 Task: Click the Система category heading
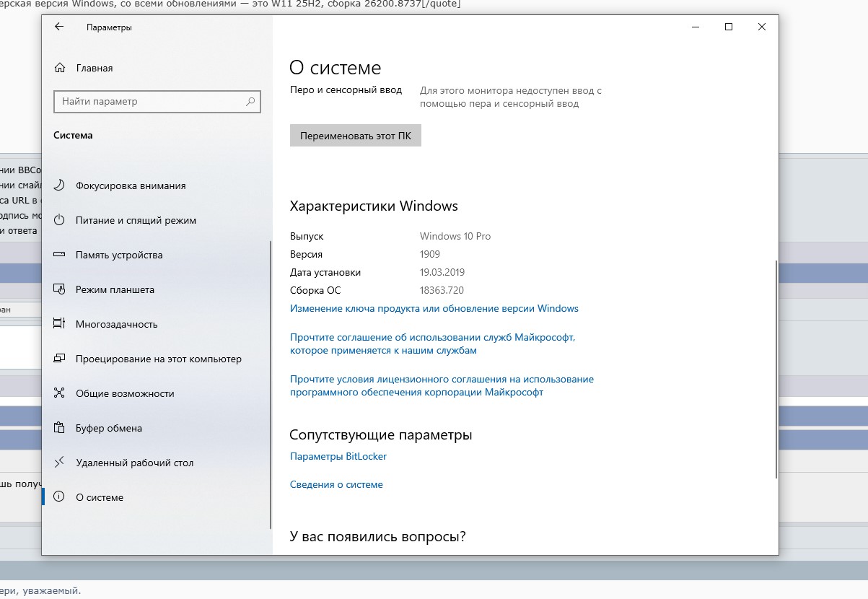[x=74, y=135]
